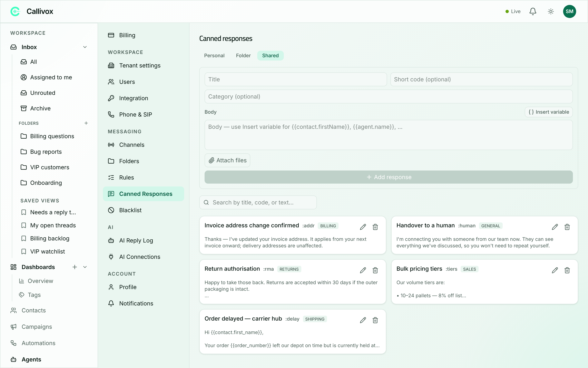Edit the Bulk pricing tiers response
This screenshot has width=588, height=368.
click(555, 270)
